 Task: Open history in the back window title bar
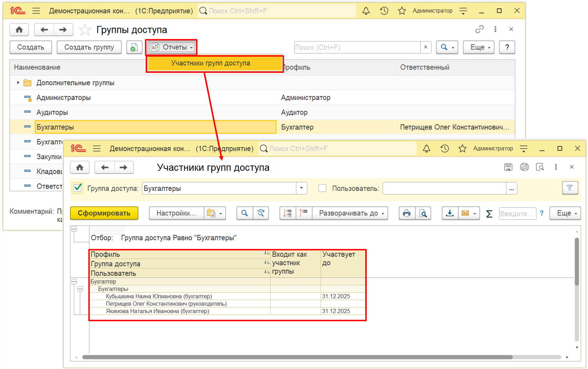384,11
